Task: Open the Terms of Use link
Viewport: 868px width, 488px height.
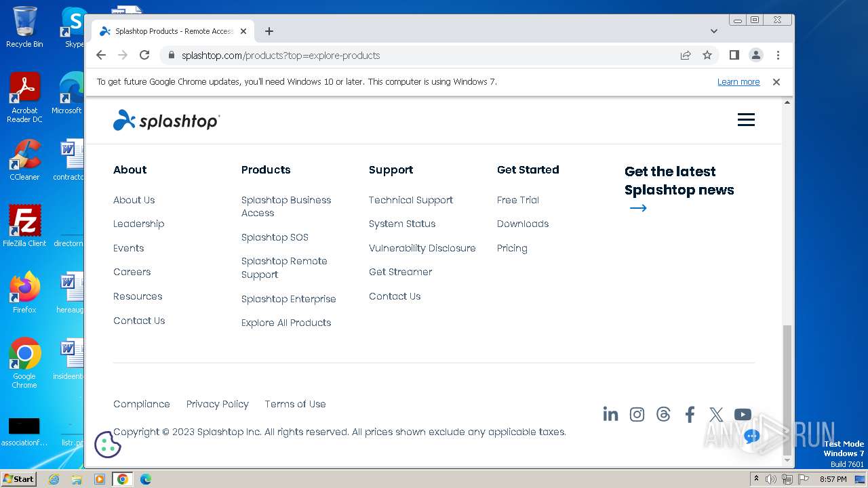Action: click(295, 404)
